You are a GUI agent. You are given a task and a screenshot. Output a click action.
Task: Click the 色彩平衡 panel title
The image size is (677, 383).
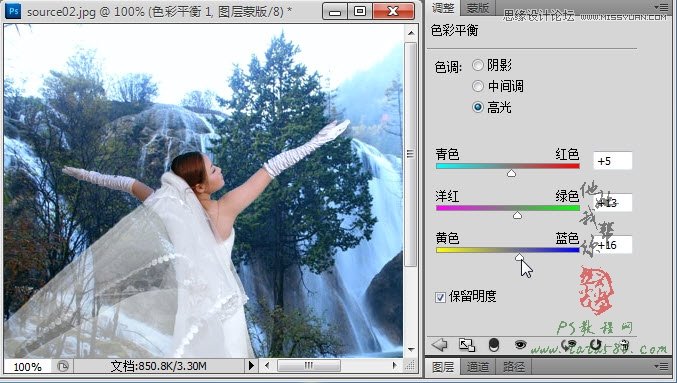point(454,30)
